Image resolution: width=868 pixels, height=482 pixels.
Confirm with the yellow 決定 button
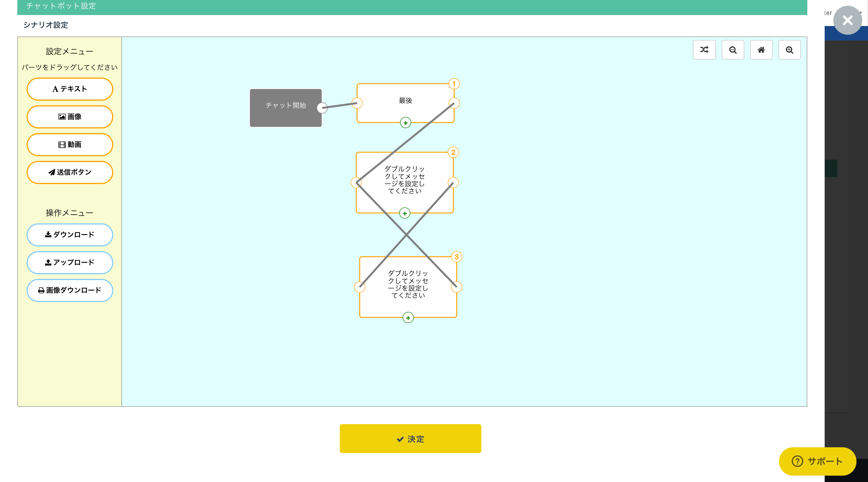click(x=410, y=439)
